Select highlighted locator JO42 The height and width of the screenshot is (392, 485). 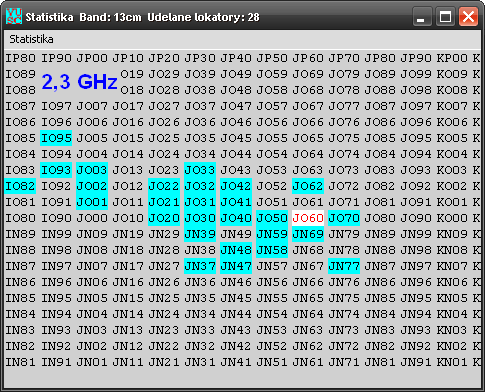pyautogui.click(x=236, y=186)
